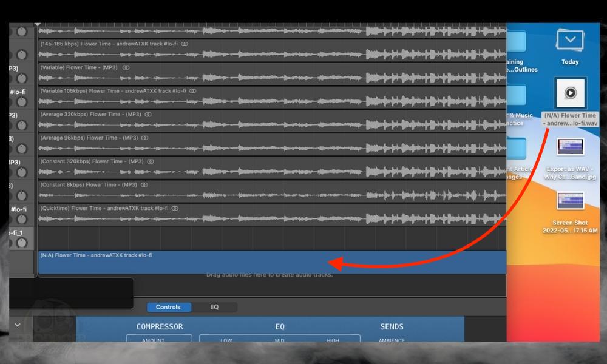Click stereo icon on Constant 8kbps region

pyautogui.click(x=144, y=185)
